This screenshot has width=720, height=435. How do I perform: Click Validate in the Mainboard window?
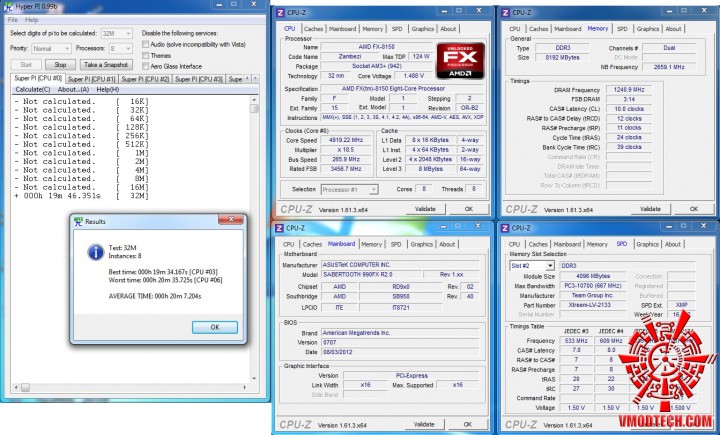click(424, 424)
